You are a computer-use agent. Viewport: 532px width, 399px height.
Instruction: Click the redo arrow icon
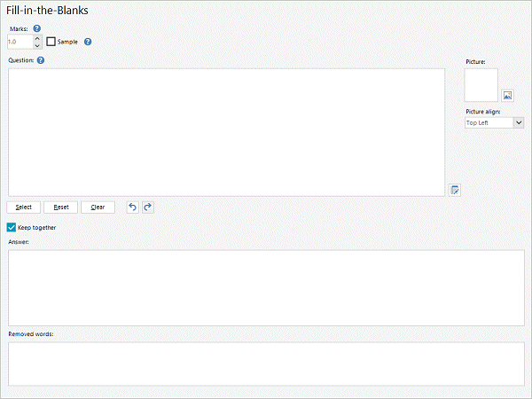pyautogui.click(x=147, y=207)
